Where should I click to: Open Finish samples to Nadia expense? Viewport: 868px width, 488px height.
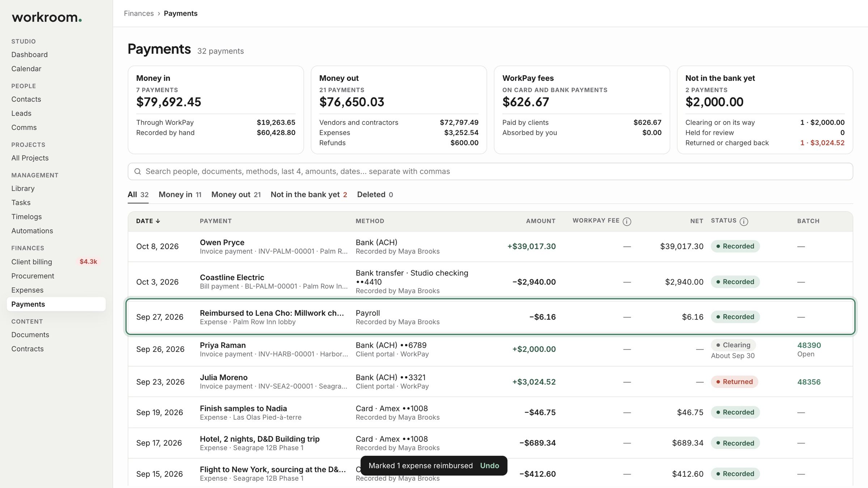[x=490, y=412]
